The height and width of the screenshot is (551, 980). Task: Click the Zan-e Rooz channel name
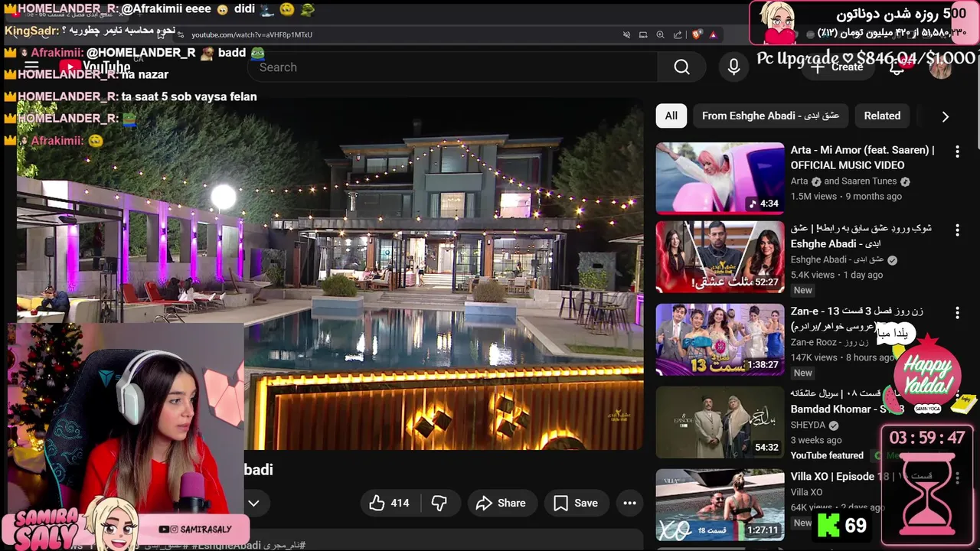[x=829, y=342]
